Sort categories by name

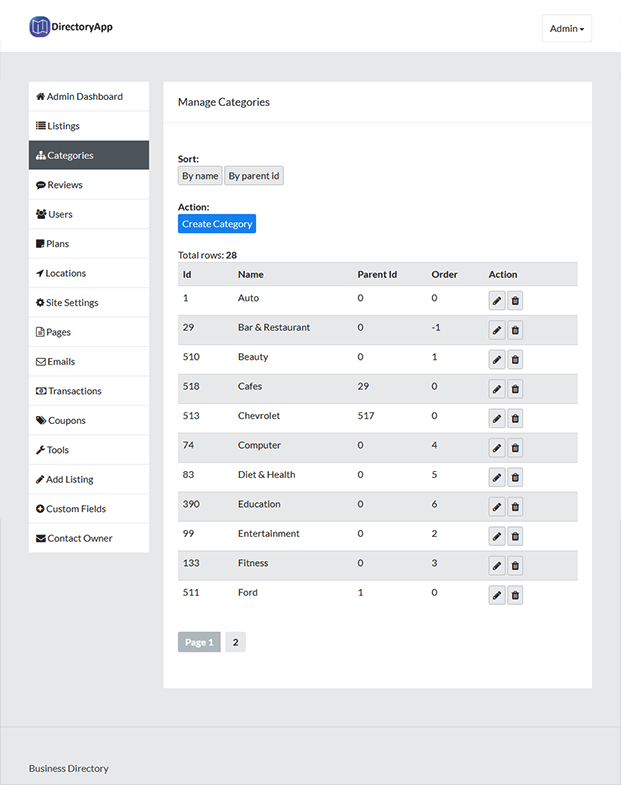tap(200, 176)
